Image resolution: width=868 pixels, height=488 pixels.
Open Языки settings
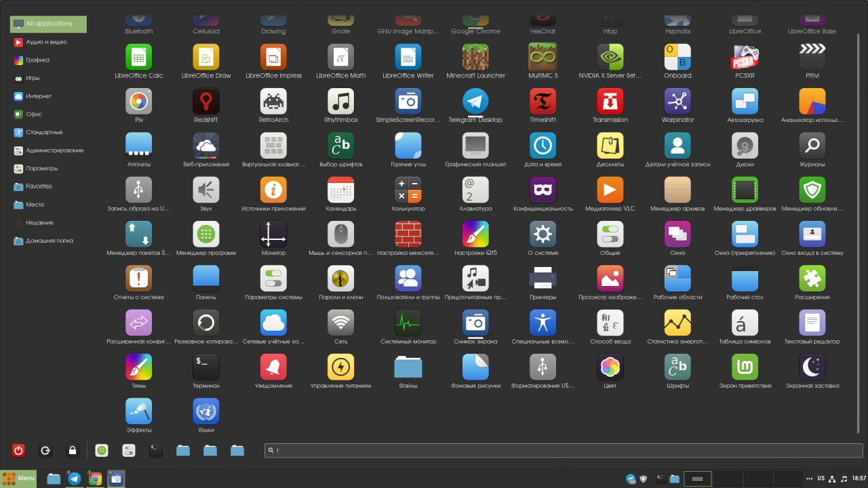point(206,411)
